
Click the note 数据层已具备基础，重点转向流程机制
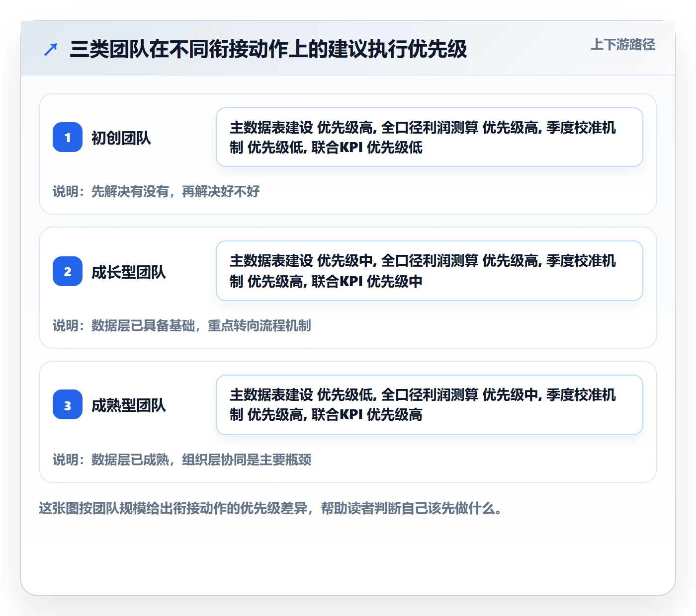tap(182, 325)
